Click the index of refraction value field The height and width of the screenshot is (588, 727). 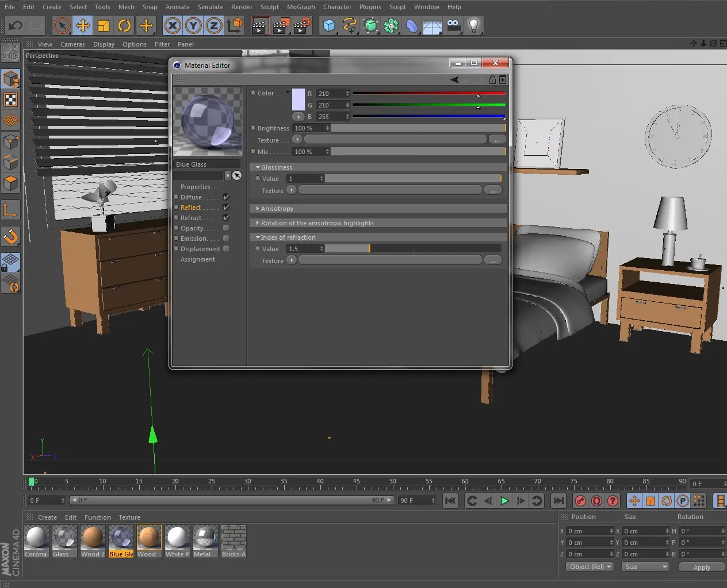pos(305,248)
